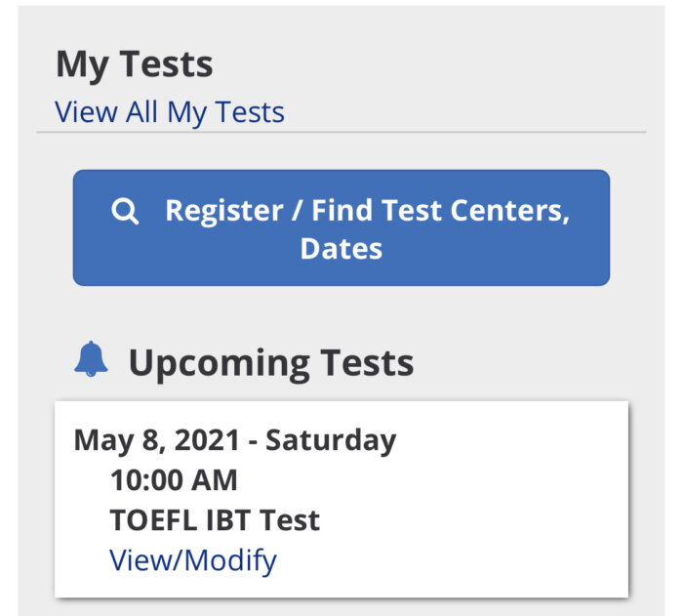Click the blue bell notification icon
The width and height of the screenshot is (683, 616).
point(91,359)
